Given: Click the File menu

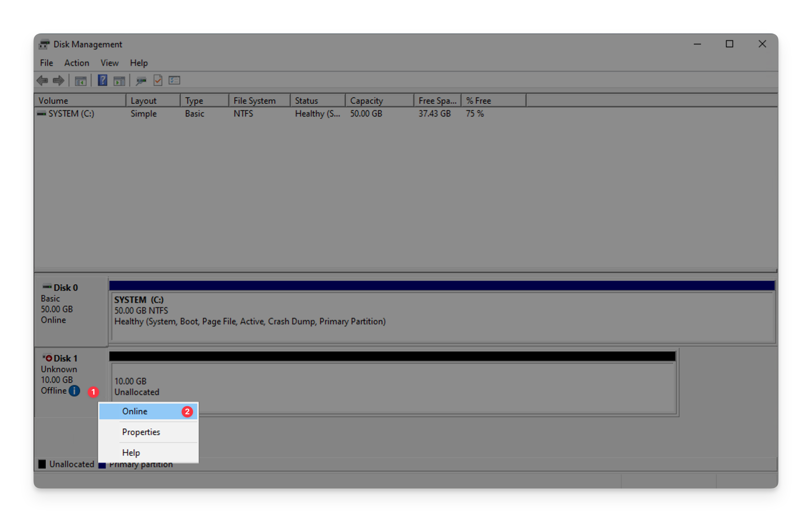Looking at the screenshot, I should [46, 63].
